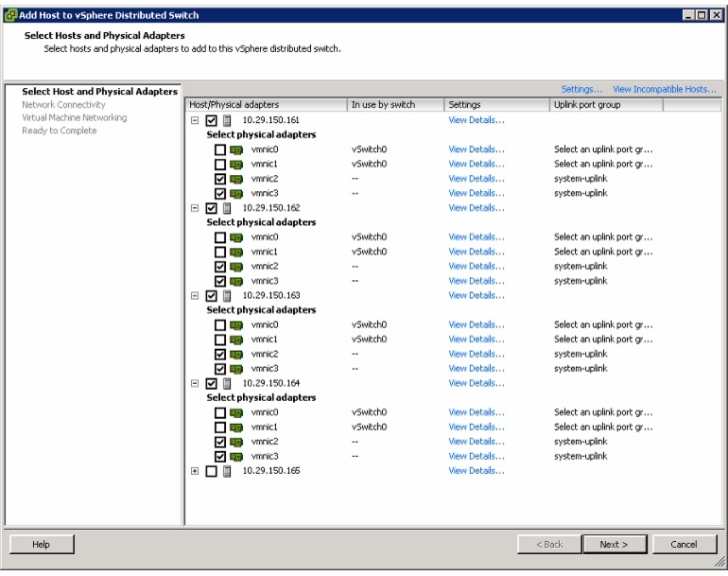728x576 pixels.
Task: Collapse host 10.29.150.162 tree node
Action: [195, 208]
